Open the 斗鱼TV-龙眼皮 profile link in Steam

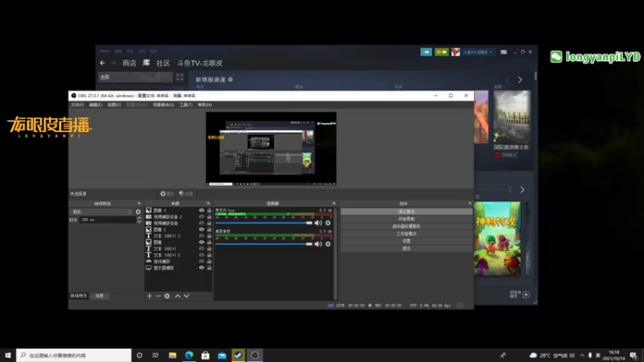click(x=200, y=64)
